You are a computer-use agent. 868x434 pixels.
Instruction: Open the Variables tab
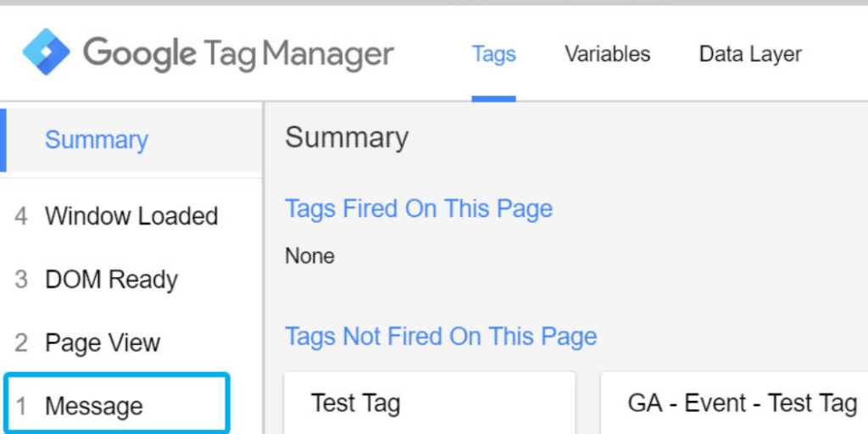607,54
